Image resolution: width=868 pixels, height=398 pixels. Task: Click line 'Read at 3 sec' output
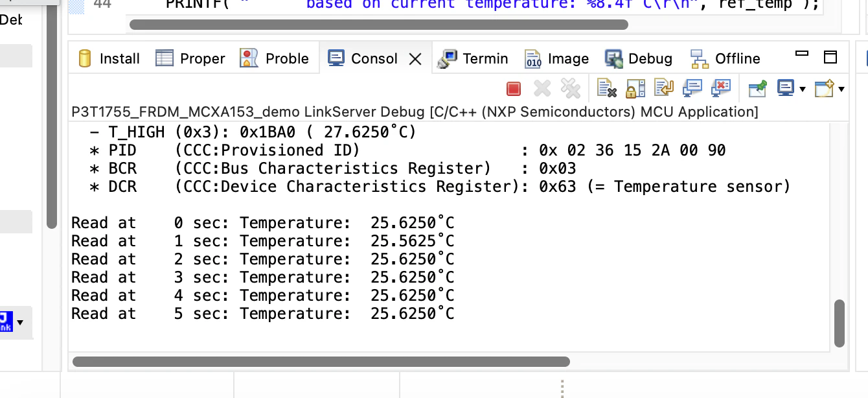tap(263, 277)
